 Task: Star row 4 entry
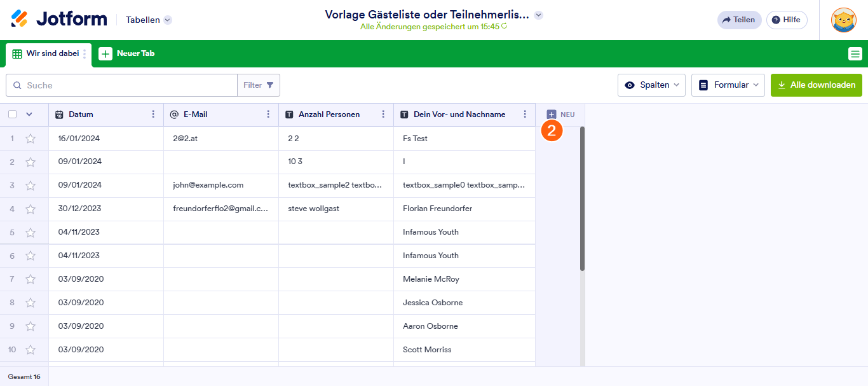pyautogui.click(x=31, y=209)
